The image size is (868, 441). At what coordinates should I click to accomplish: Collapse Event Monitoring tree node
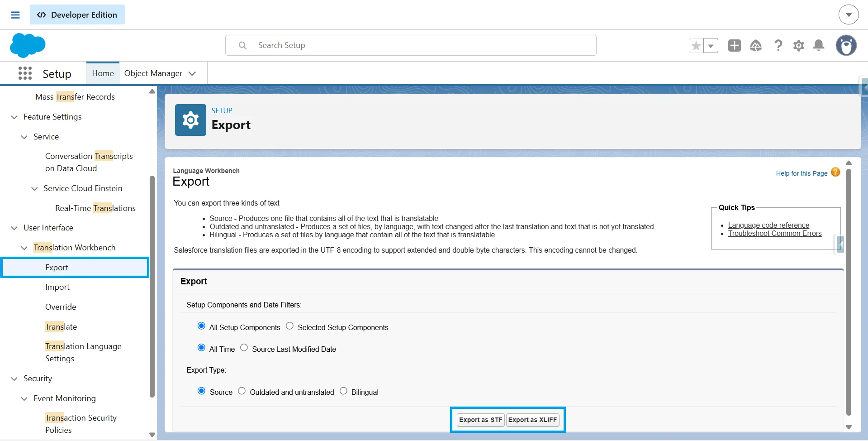click(x=24, y=399)
